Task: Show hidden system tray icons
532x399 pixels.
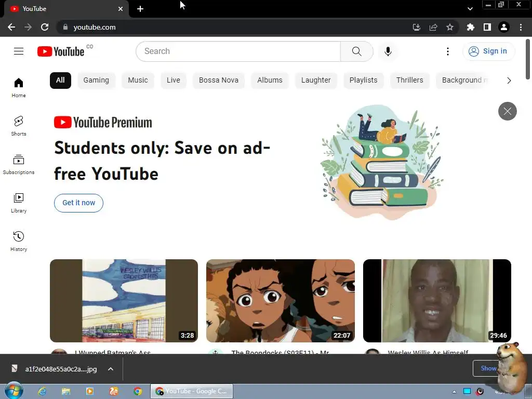Action: coord(454,392)
